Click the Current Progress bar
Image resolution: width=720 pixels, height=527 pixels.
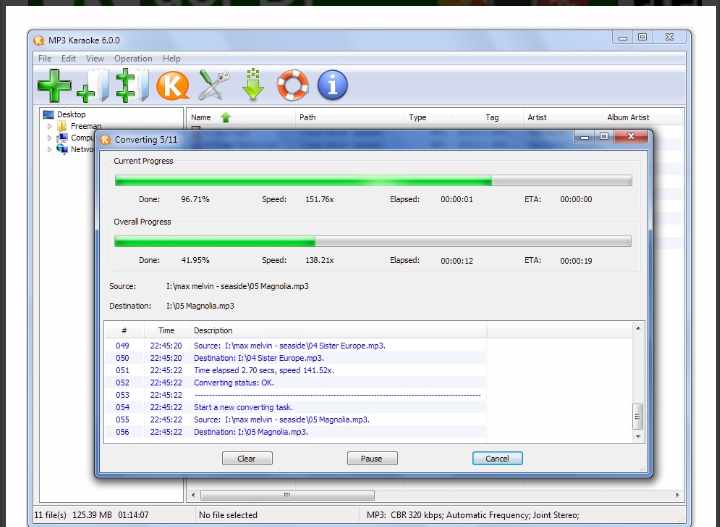pyautogui.click(x=373, y=181)
